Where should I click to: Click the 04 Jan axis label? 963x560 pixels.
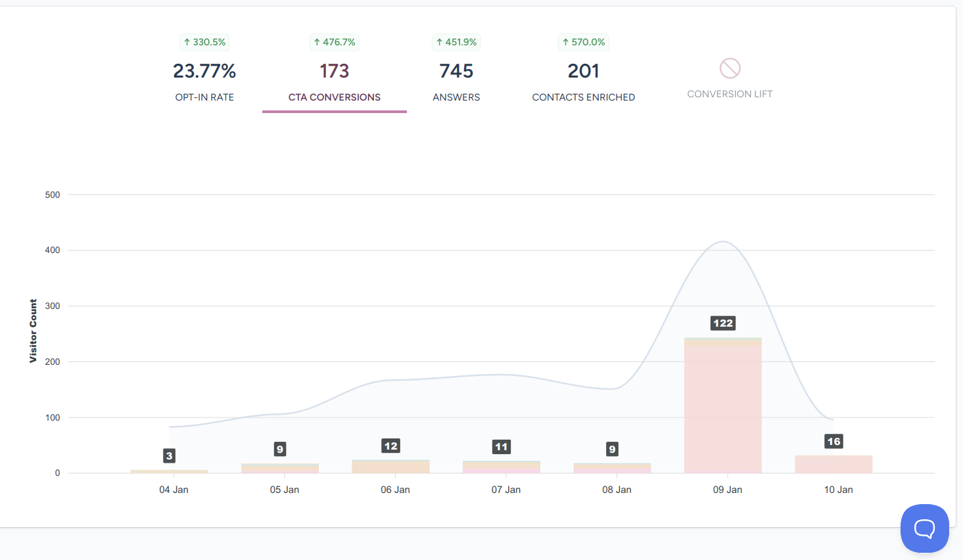174,490
